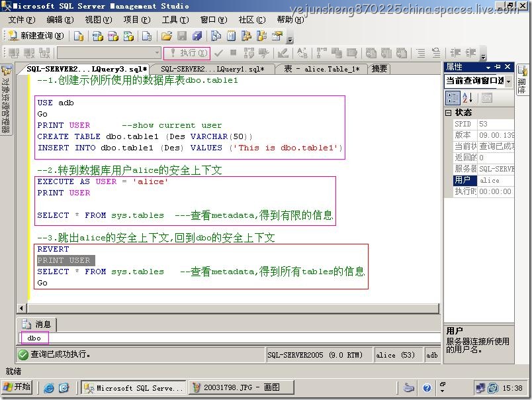This screenshot has width=532, height=400.
Task: Open the 帮助 menu
Action: click(x=290, y=20)
